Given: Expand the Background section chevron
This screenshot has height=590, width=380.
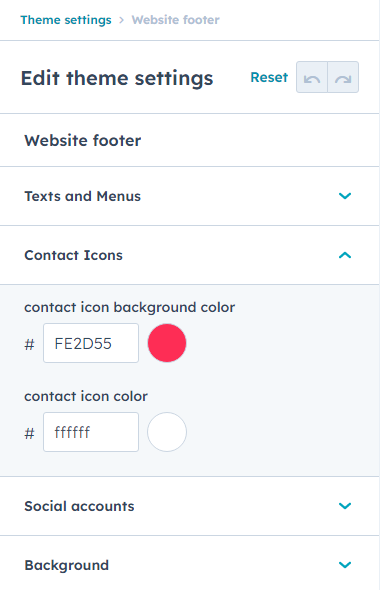Looking at the screenshot, I should [345, 565].
